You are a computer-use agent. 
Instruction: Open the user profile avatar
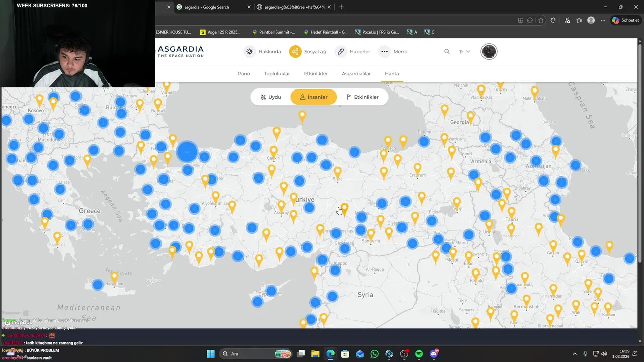pos(489,51)
